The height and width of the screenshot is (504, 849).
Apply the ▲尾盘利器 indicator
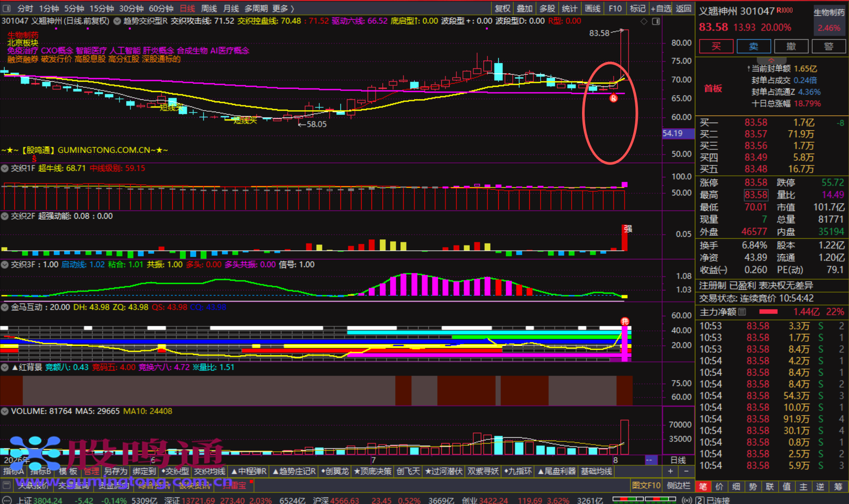click(x=557, y=471)
